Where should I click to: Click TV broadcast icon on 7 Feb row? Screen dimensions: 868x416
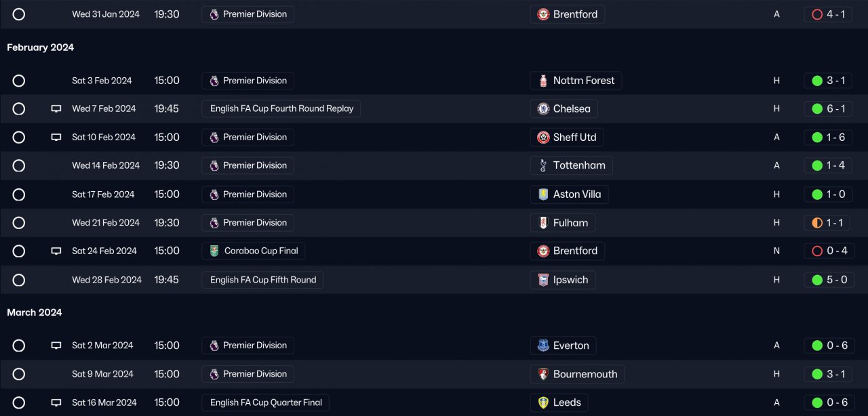56,108
